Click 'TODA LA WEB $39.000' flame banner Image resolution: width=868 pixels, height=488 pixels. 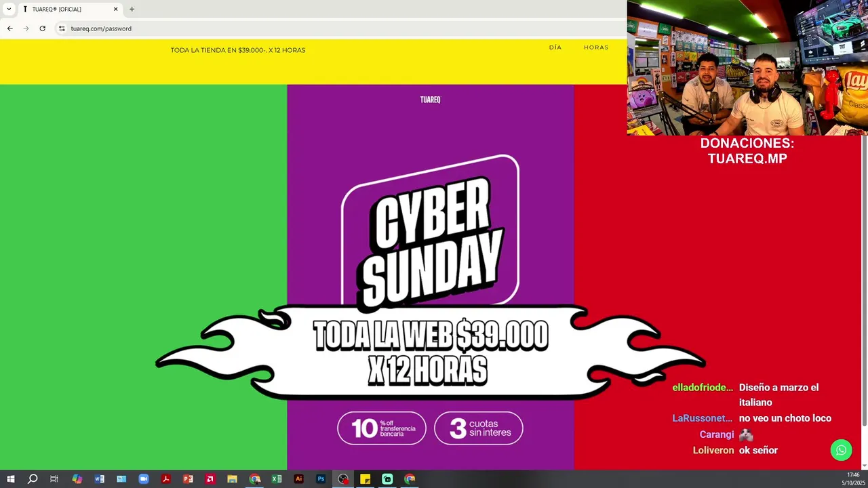point(431,352)
